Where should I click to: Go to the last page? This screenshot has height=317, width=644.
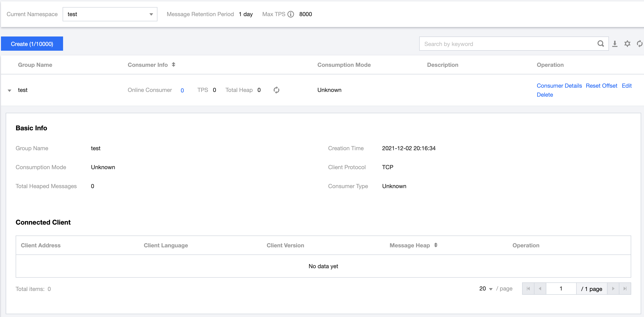(x=625, y=289)
